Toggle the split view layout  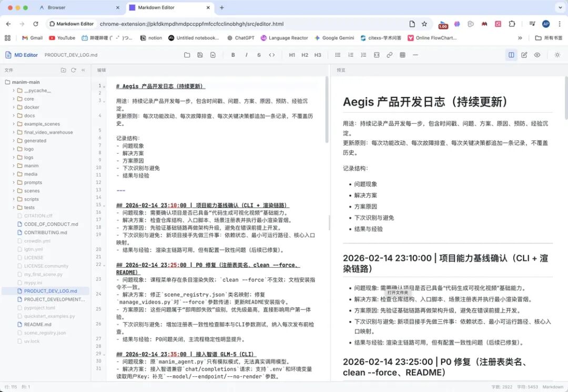pos(511,55)
